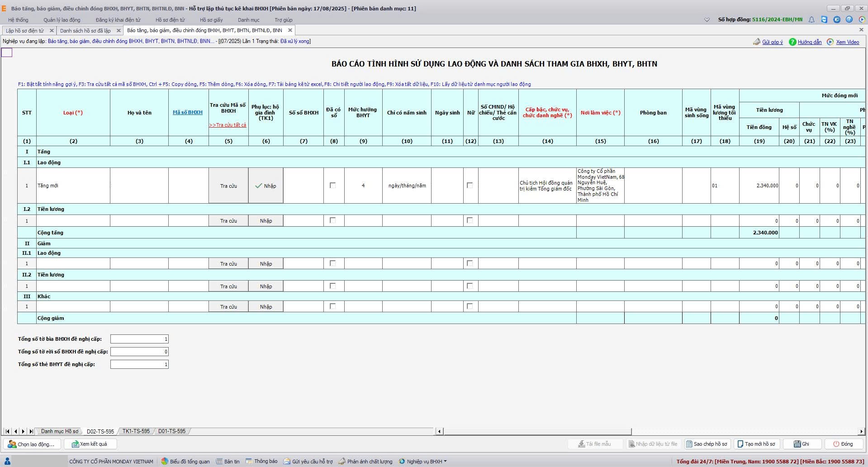Click the user profile icon in status bar

[x=7, y=461]
